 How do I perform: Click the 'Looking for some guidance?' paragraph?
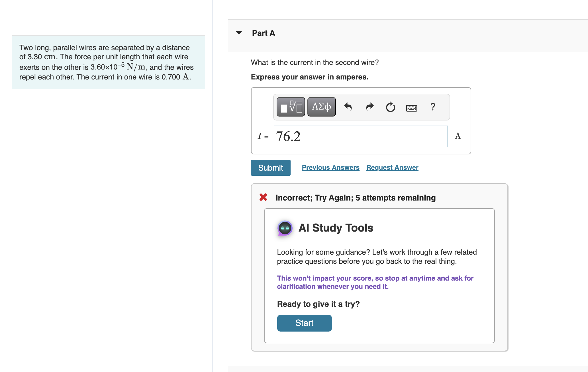377,257
